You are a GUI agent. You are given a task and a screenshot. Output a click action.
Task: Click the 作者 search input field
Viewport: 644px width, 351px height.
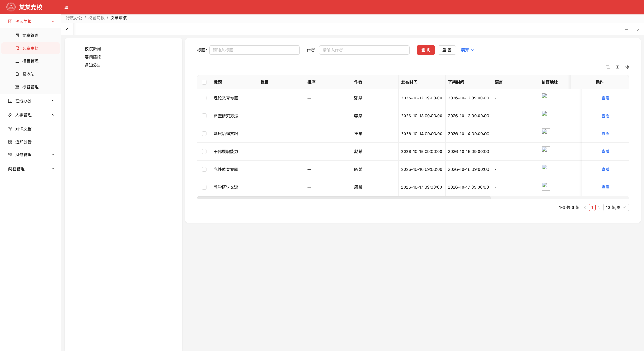[x=364, y=50]
